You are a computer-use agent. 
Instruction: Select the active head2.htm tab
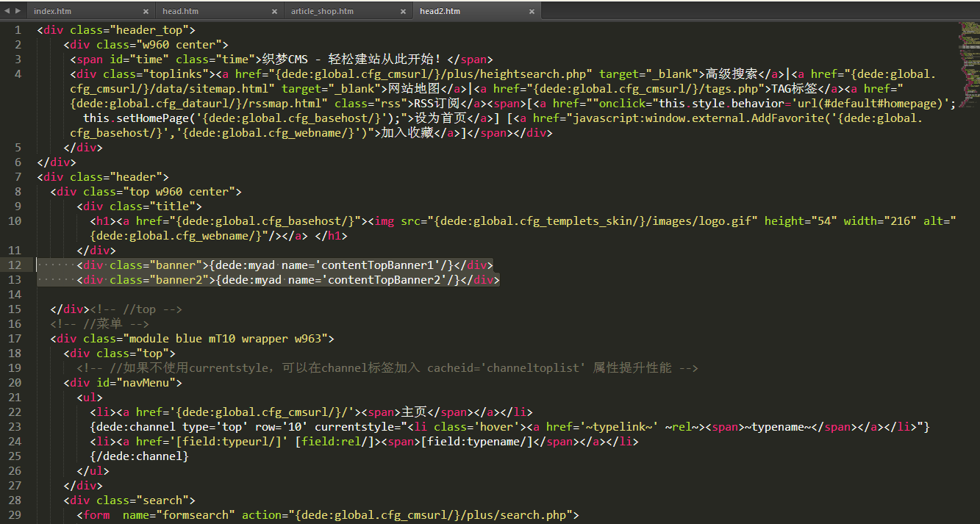(440, 11)
